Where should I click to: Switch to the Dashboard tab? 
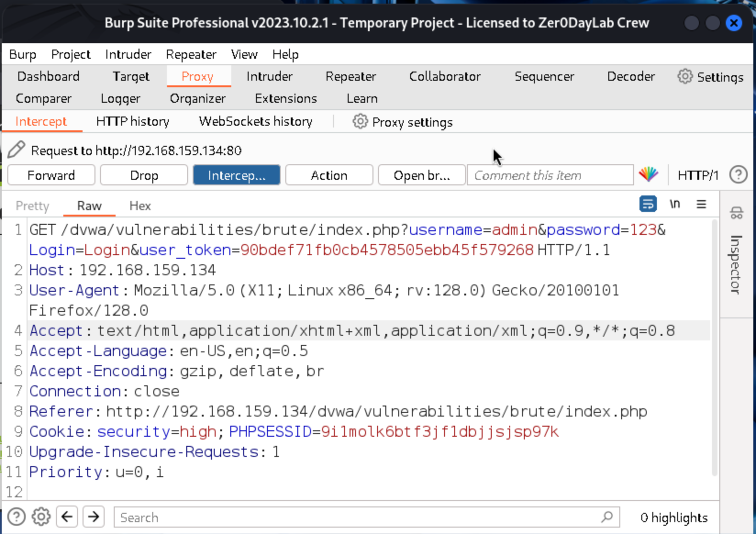coord(48,76)
